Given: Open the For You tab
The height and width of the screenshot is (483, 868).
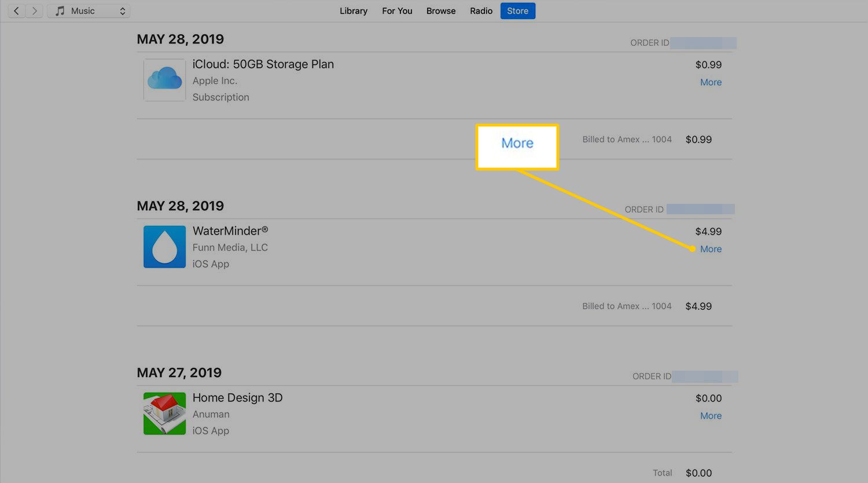Looking at the screenshot, I should (397, 10).
